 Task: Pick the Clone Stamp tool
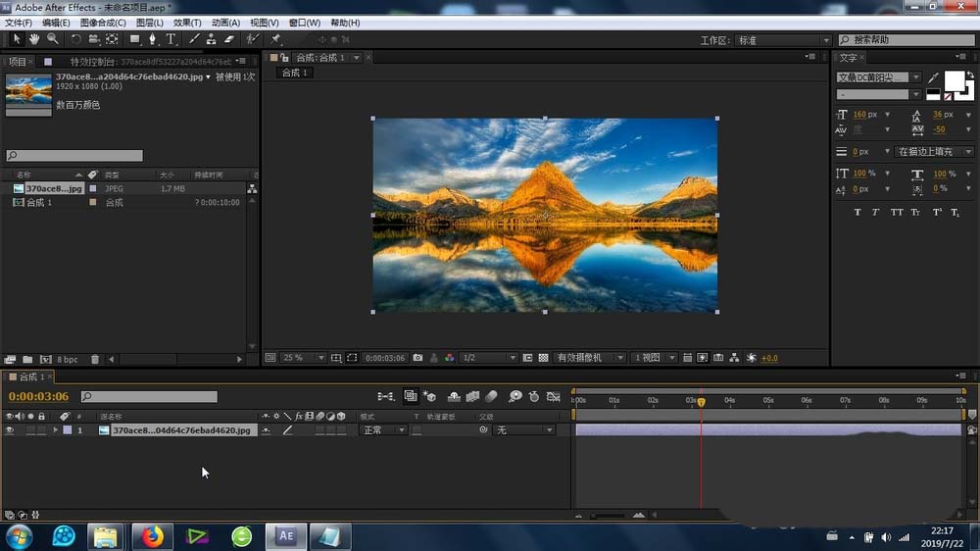[x=211, y=39]
